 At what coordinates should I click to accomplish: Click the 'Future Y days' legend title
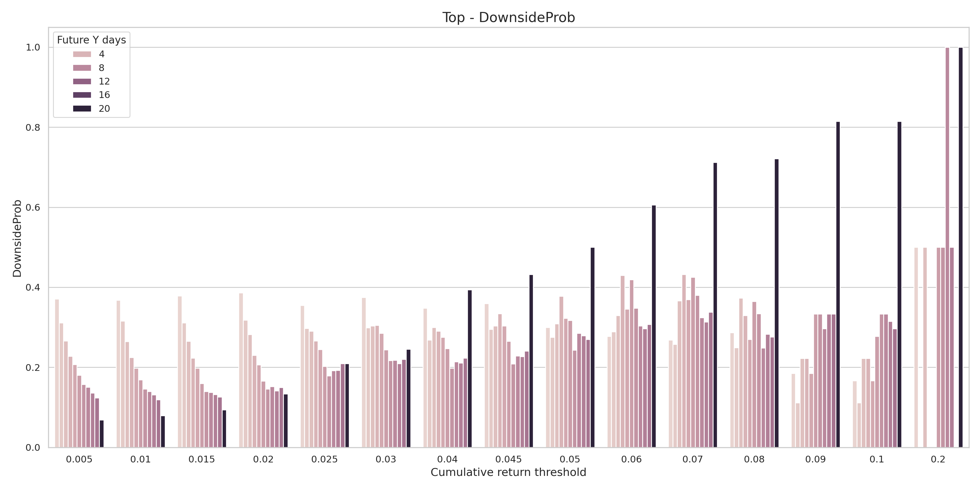[x=91, y=40]
